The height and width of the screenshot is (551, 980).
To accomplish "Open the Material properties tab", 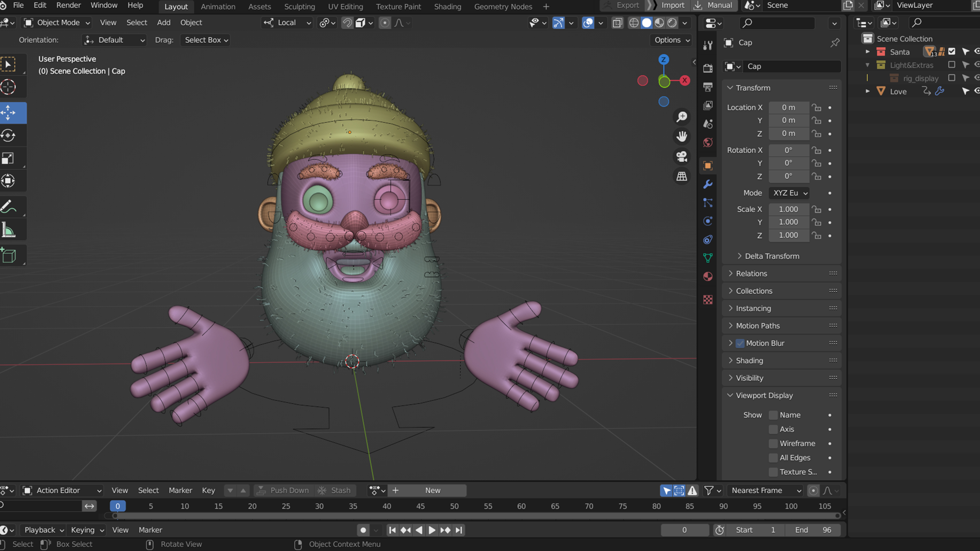I will pyautogui.click(x=708, y=277).
